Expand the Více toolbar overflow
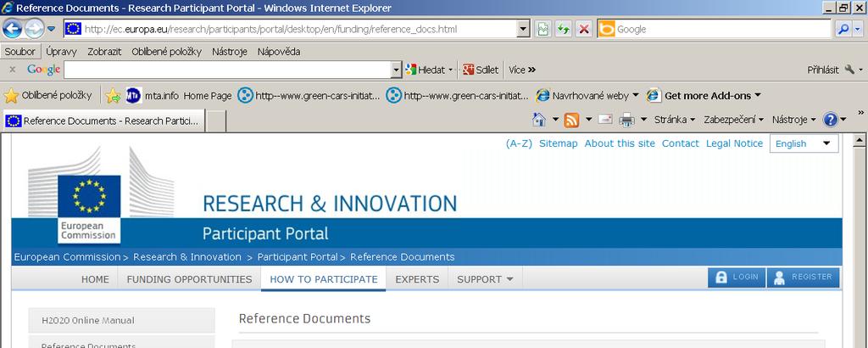868x348 pixels. [522, 70]
